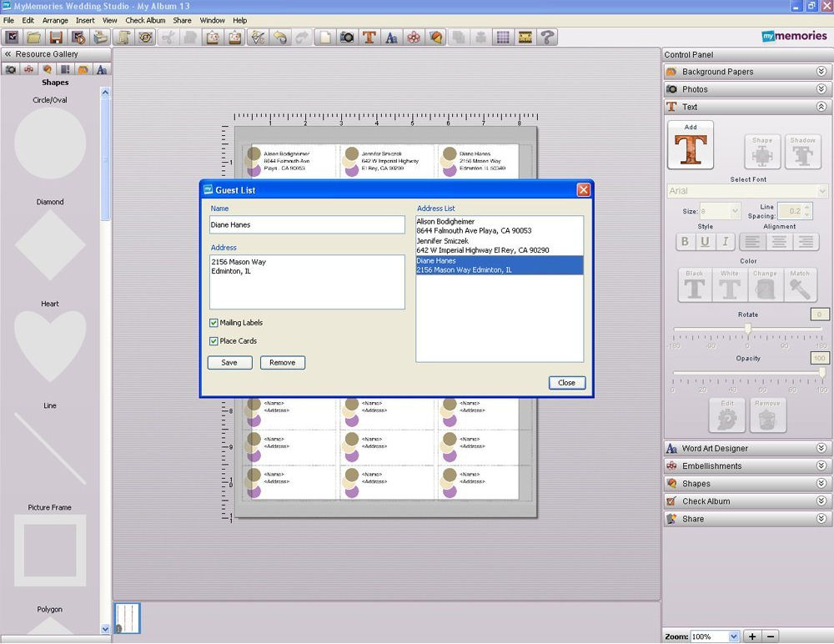
Task: Toggle Underline text style
Action: 705,242
